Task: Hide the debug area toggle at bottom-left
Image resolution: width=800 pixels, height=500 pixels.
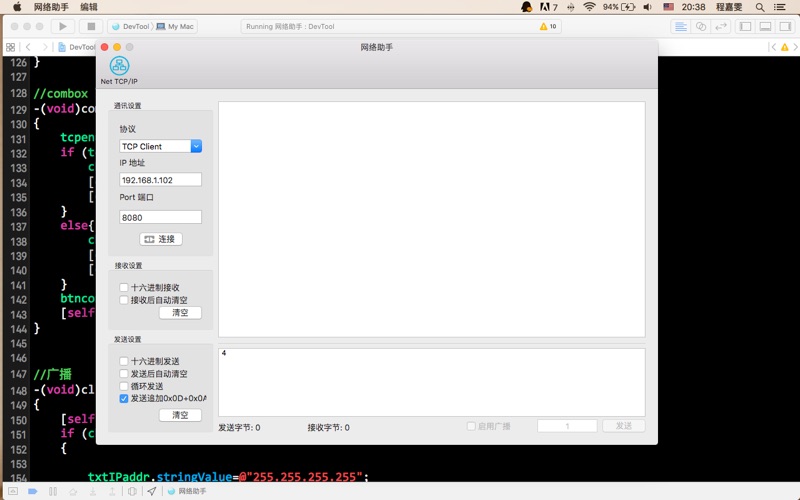Action: [x=13, y=491]
